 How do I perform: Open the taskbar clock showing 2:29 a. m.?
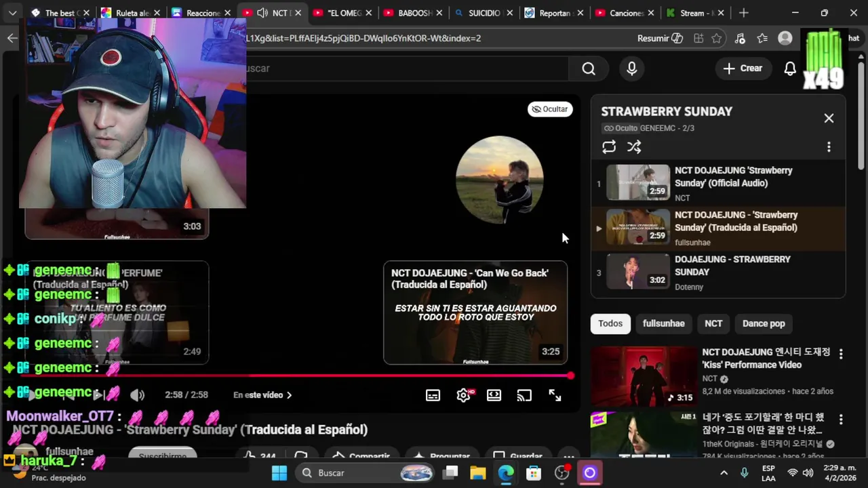(x=839, y=473)
